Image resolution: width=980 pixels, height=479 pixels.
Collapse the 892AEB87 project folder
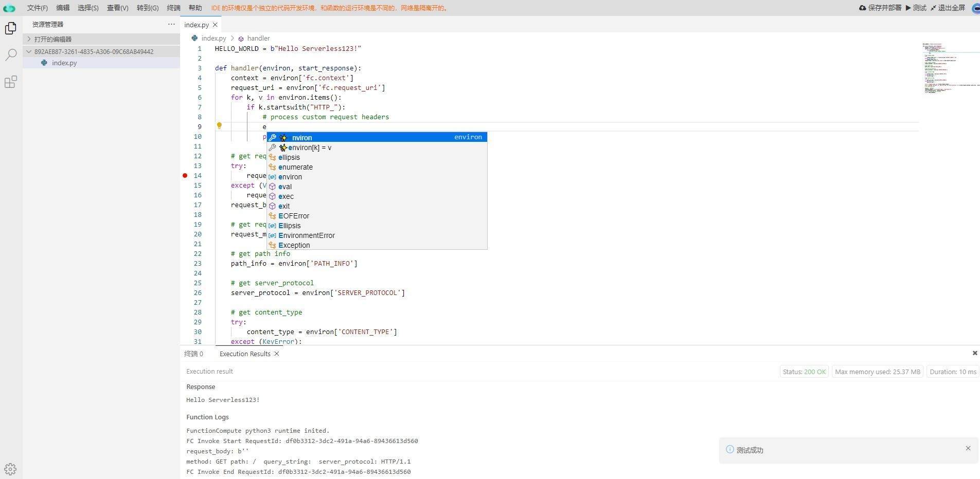point(29,51)
